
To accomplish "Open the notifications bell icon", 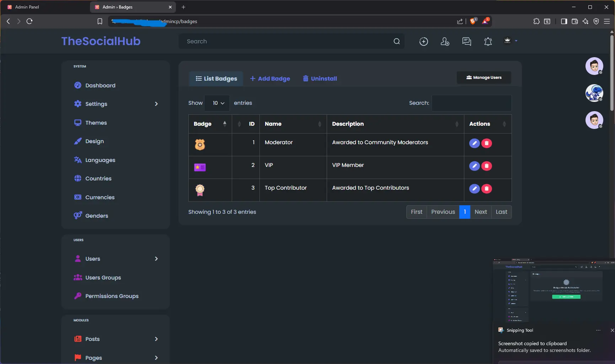I will (x=488, y=42).
